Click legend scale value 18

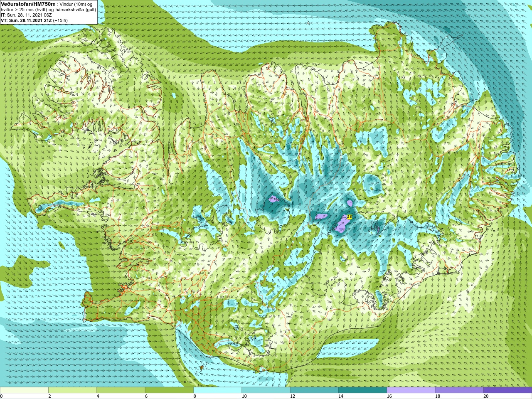(x=438, y=396)
